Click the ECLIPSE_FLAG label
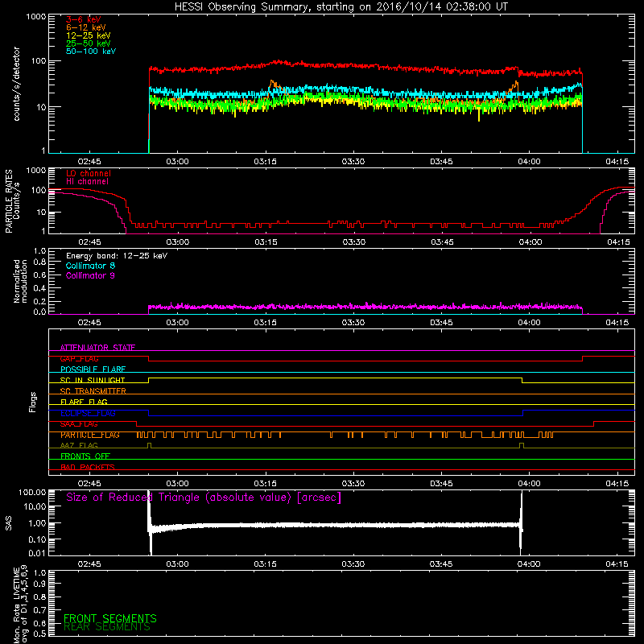644x644 pixels. 88,413
